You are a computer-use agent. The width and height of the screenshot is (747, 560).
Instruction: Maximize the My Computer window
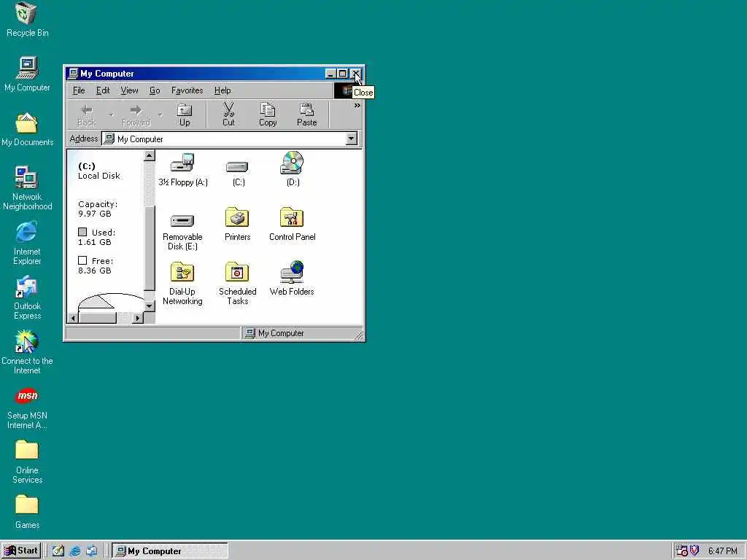(342, 74)
